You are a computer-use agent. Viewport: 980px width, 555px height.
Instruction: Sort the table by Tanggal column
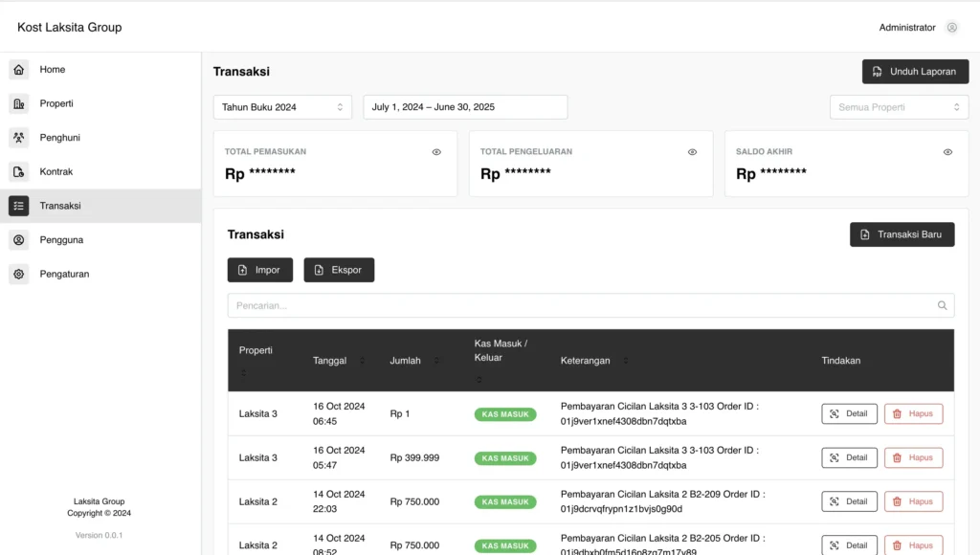click(x=361, y=361)
